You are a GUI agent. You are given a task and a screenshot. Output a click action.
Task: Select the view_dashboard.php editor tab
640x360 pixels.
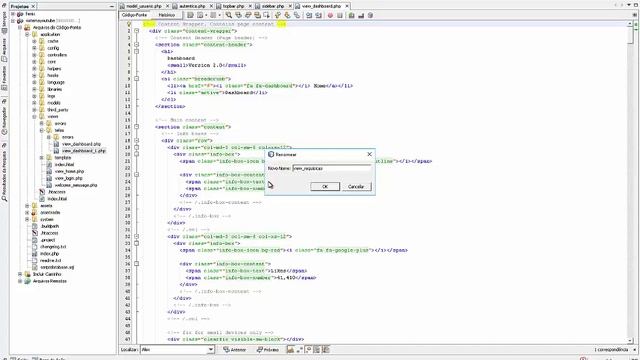point(321,6)
